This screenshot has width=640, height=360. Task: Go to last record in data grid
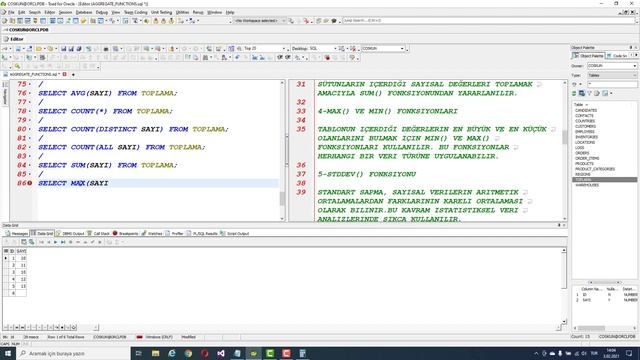63,242
